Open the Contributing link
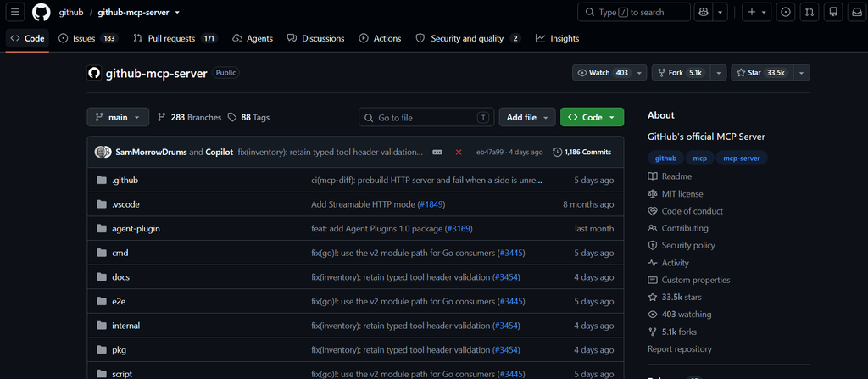The image size is (868, 379). (x=678, y=228)
